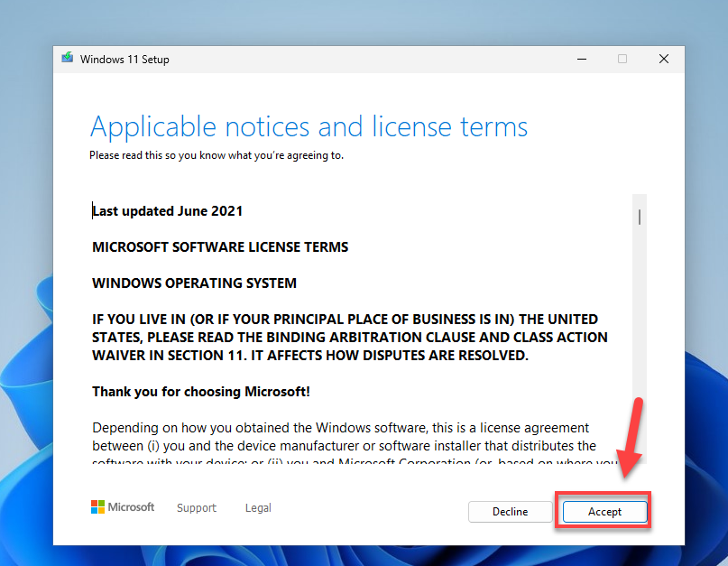Screen dimensions: 728x566
Task: Click "Please read this so you know" subtitle
Action: click(x=217, y=155)
